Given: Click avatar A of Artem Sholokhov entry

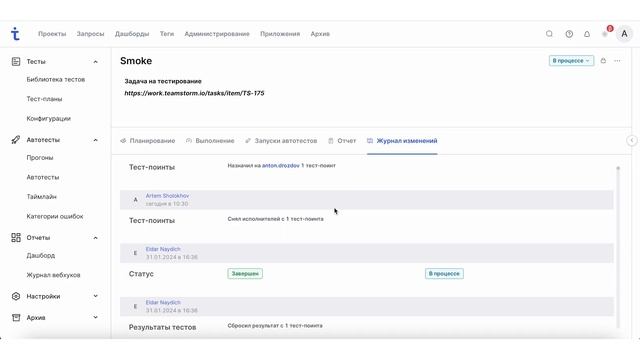Looking at the screenshot, I should [x=136, y=200].
